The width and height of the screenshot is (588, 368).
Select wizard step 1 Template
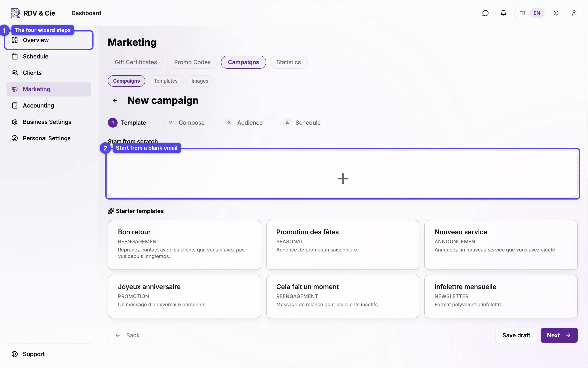pyautogui.click(x=127, y=123)
